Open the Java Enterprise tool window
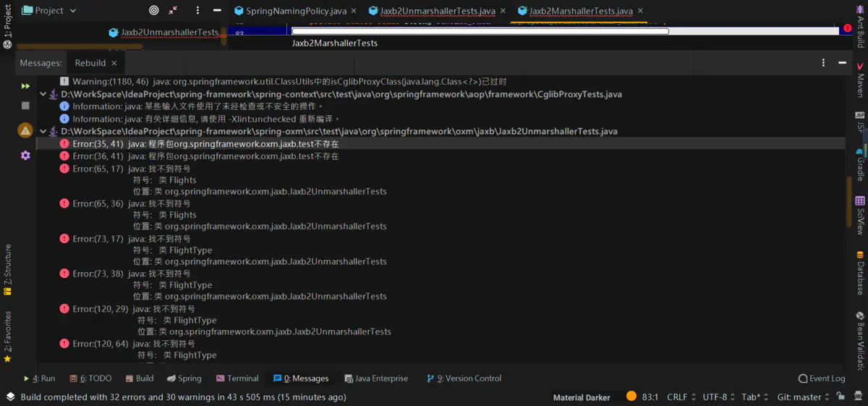 [x=376, y=378]
